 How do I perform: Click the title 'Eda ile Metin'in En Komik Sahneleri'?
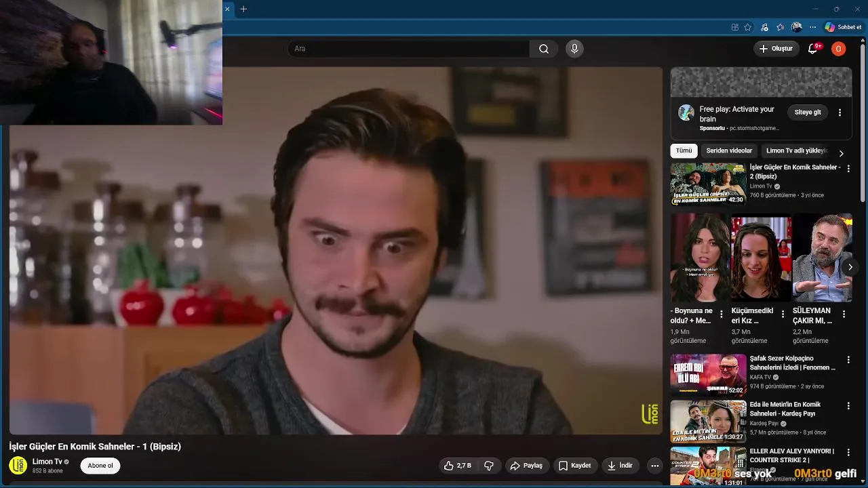pos(785,409)
